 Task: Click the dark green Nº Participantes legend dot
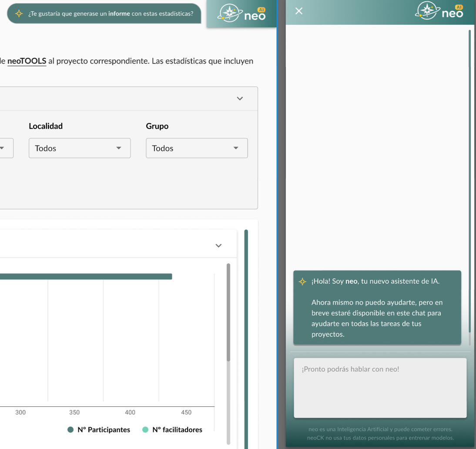click(x=70, y=430)
